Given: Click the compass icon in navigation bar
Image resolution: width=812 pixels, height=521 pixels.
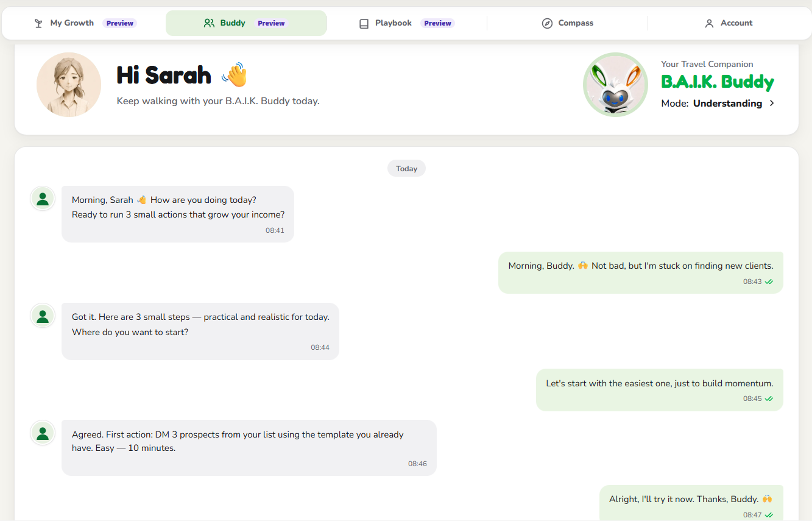Looking at the screenshot, I should [x=547, y=23].
